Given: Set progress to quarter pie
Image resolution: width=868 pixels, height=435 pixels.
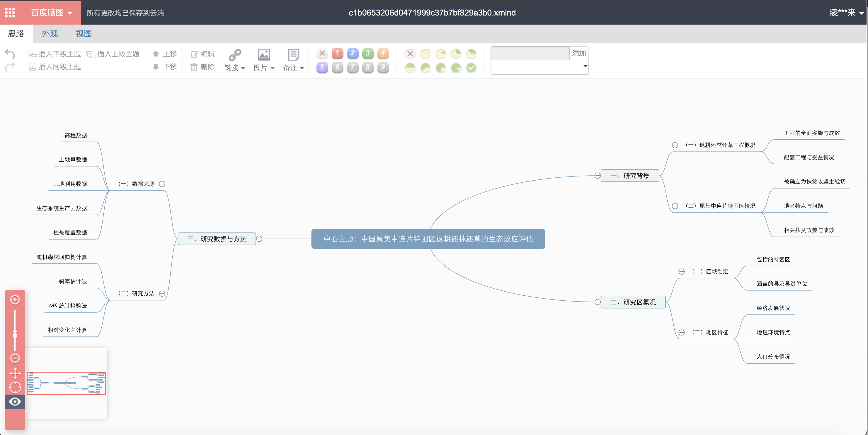Looking at the screenshot, I should (456, 54).
